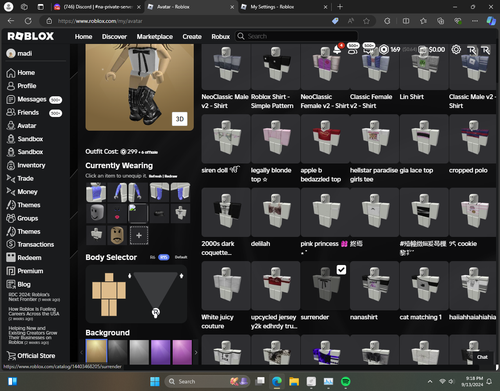Select the pink background swatch
This screenshot has width=500, height=391.
tap(182, 352)
